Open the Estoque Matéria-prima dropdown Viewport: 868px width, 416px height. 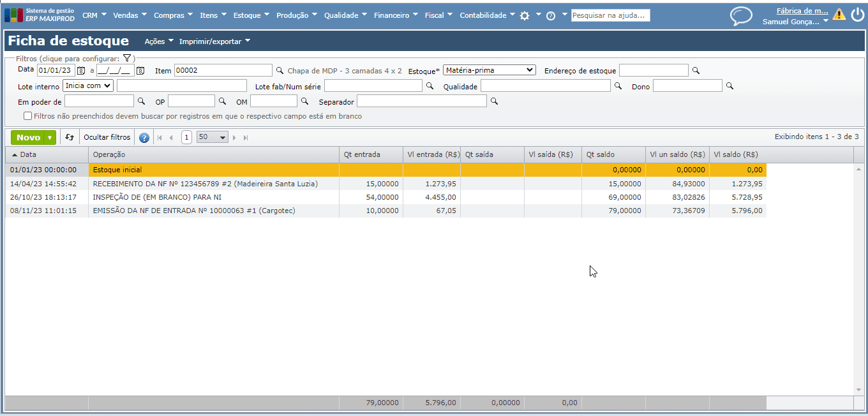[x=489, y=70]
